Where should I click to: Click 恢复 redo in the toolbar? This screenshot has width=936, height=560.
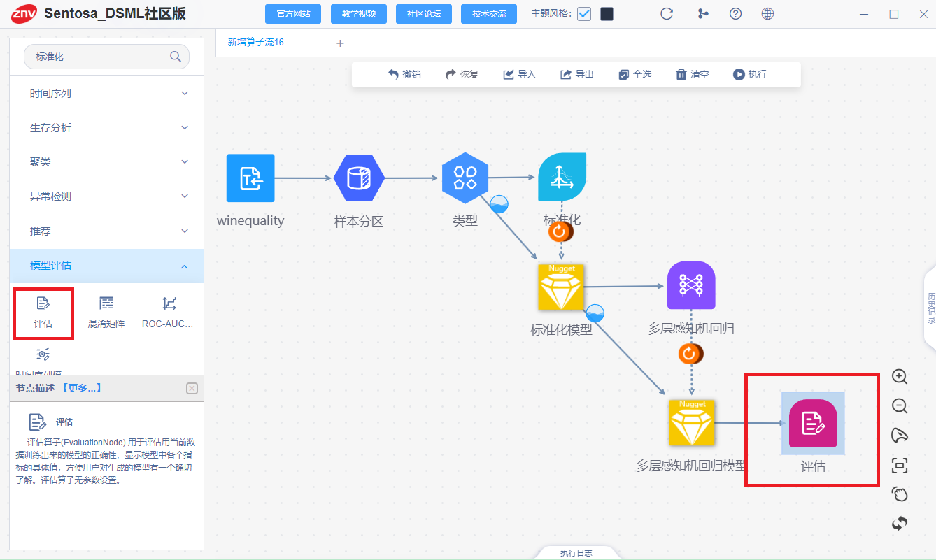coord(462,74)
